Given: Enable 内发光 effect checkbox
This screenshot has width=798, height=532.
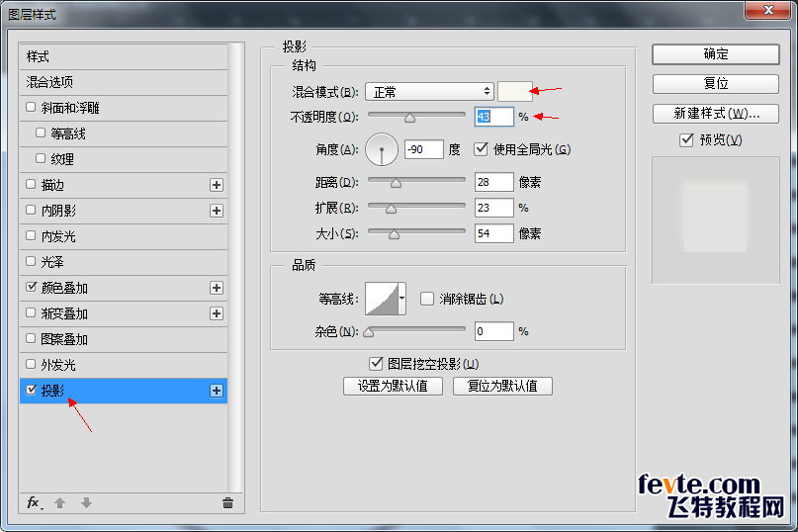Looking at the screenshot, I should tap(31, 235).
